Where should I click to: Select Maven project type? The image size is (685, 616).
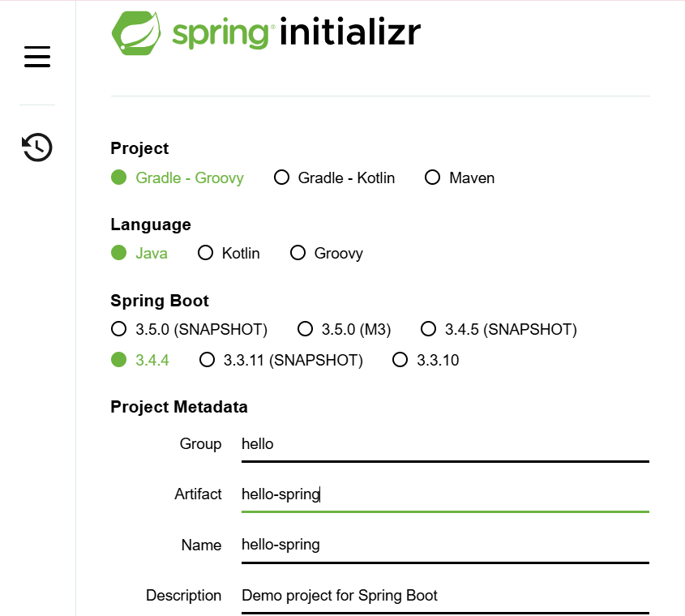click(460, 178)
